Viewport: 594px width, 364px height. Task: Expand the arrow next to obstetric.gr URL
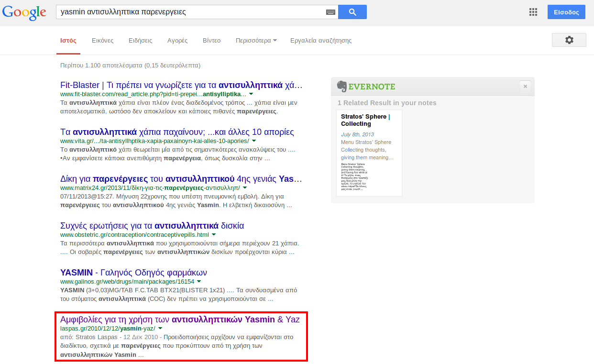coord(214,235)
